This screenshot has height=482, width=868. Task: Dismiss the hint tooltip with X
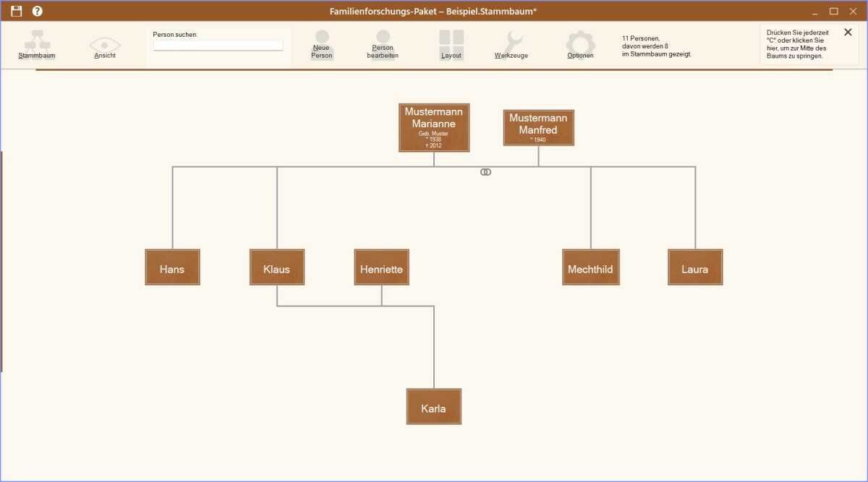tap(848, 32)
